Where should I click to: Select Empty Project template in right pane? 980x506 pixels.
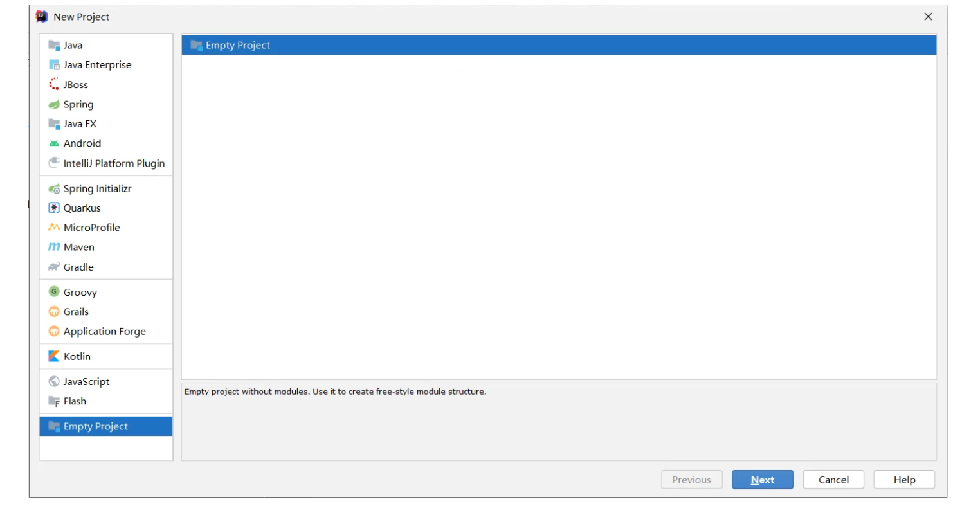point(559,45)
